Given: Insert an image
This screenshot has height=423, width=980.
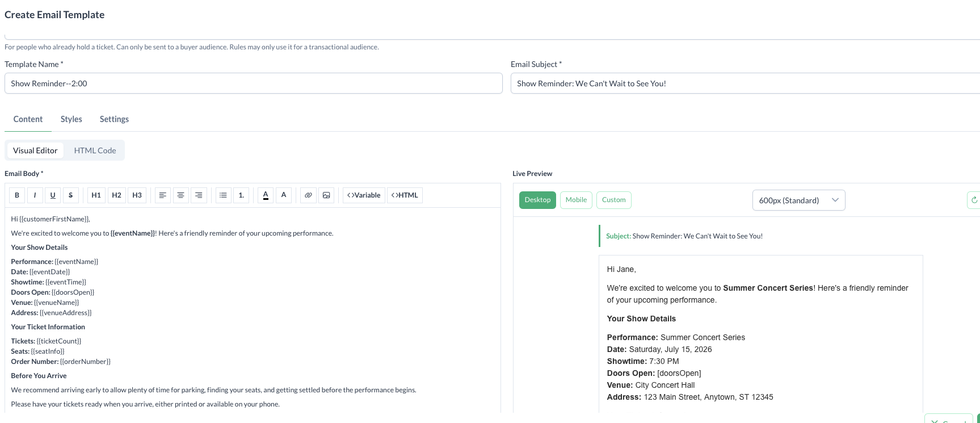Looking at the screenshot, I should (x=326, y=195).
